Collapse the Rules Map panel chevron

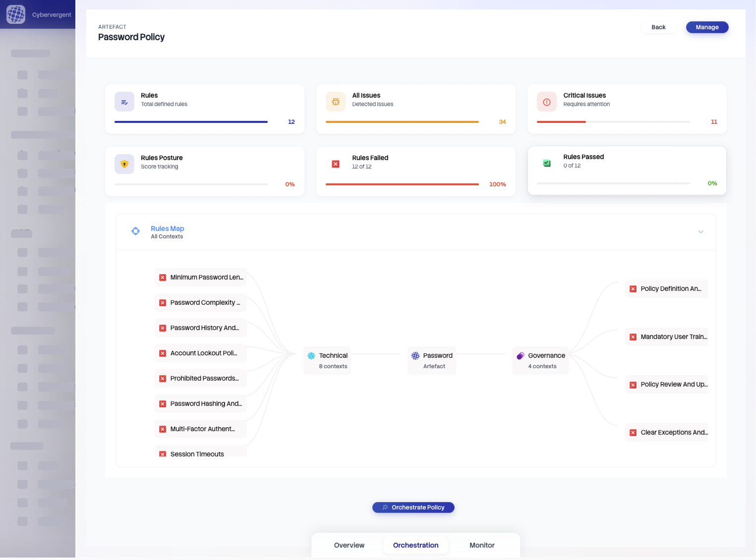click(700, 232)
